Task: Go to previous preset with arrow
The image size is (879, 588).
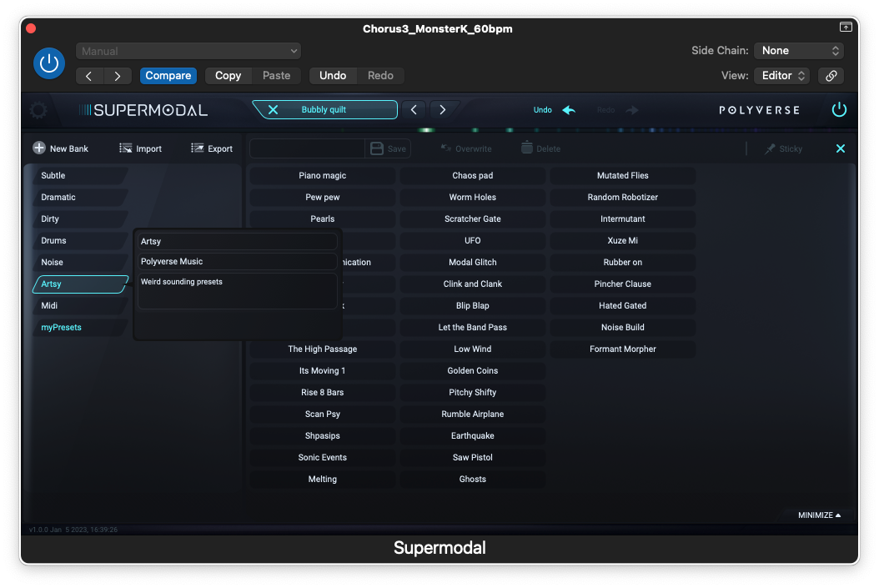Action: pos(414,110)
